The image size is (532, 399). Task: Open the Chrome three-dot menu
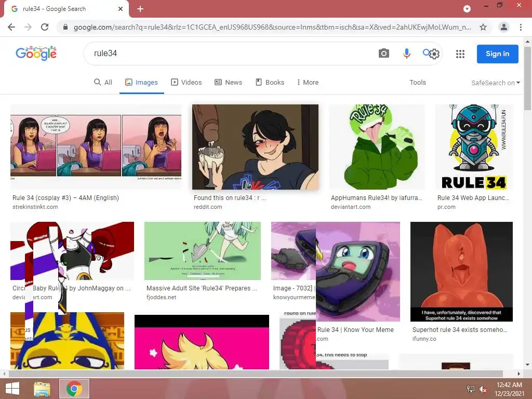click(x=521, y=27)
